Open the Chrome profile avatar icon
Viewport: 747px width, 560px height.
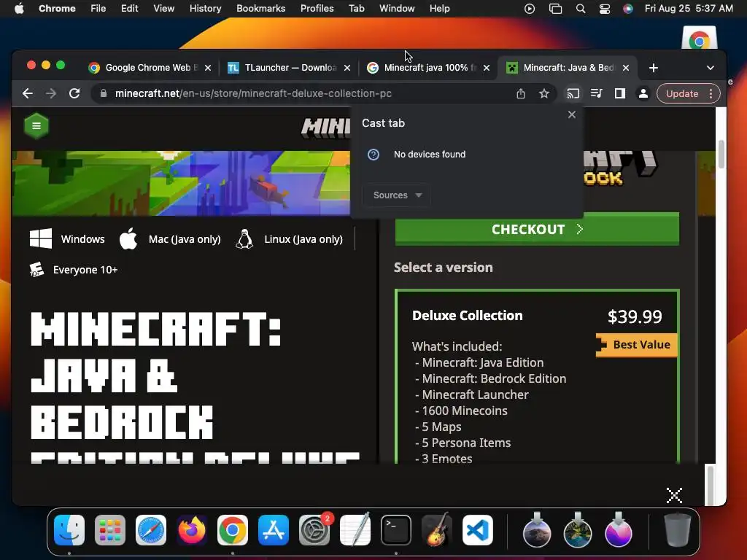(x=643, y=93)
